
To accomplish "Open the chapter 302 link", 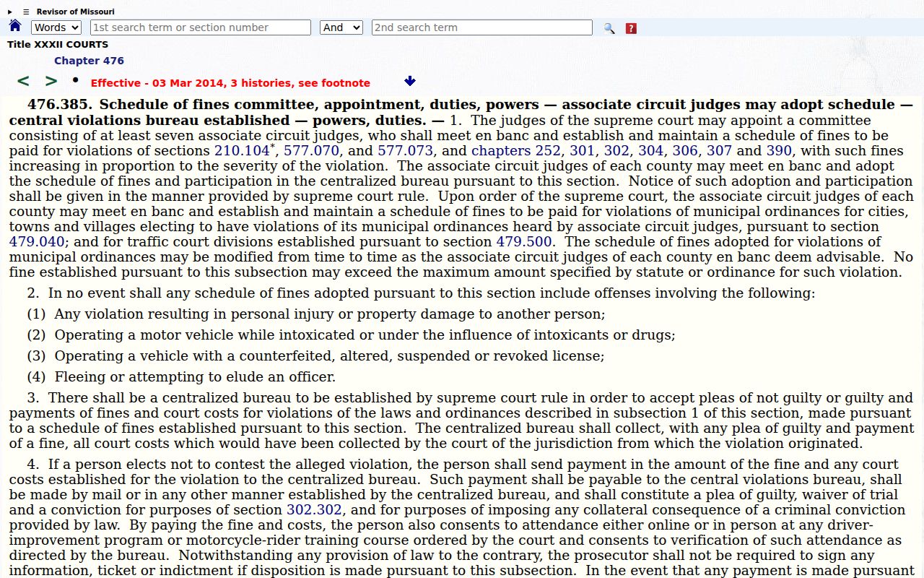I will tap(616, 151).
